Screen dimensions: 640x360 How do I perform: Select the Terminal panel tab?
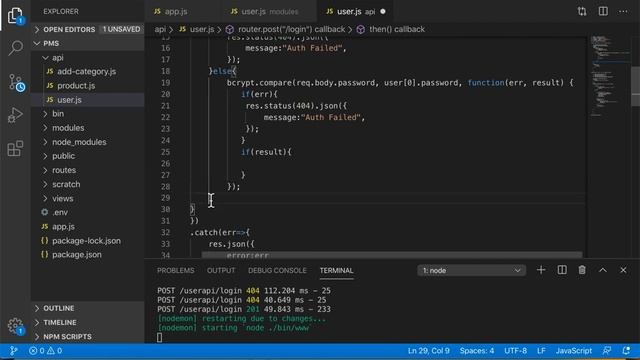(x=336, y=271)
